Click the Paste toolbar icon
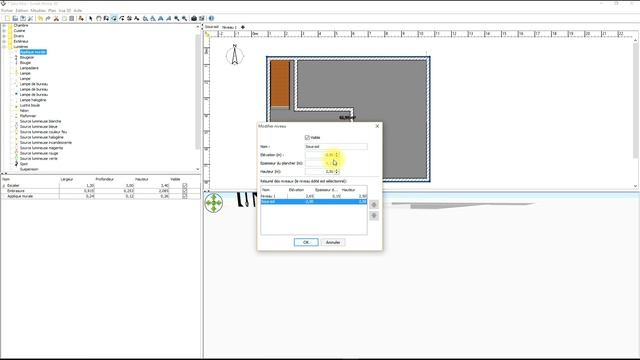 coord(72,18)
